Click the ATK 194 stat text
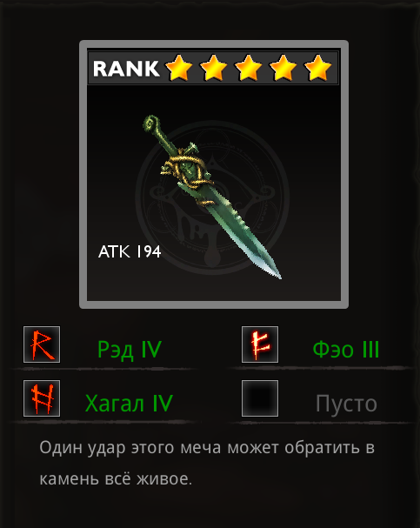Viewport: 420px width, 528px height. click(130, 251)
